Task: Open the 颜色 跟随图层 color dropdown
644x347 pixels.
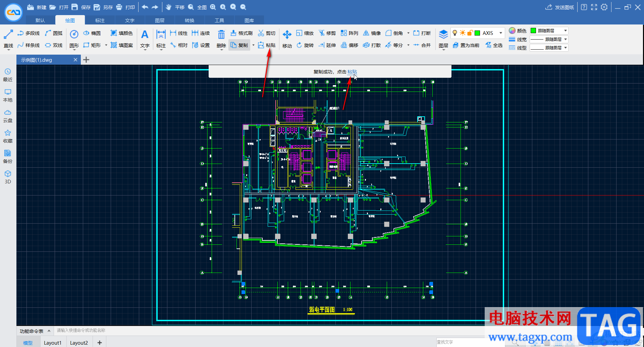Action: pos(549,31)
